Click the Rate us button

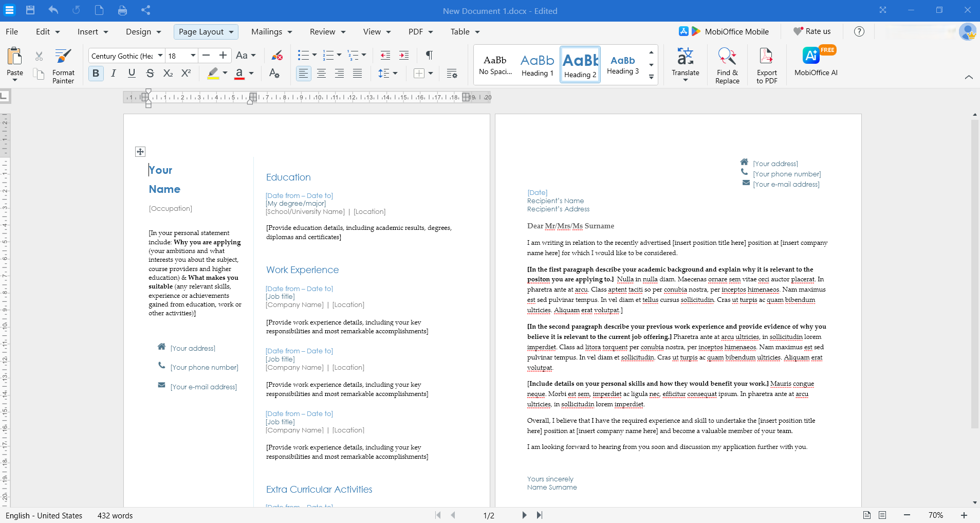coord(812,31)
